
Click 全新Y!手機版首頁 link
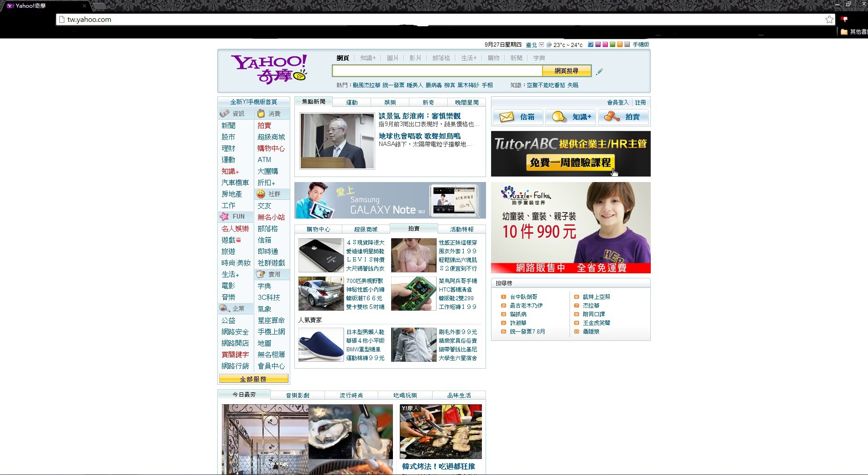click(253, 102)
